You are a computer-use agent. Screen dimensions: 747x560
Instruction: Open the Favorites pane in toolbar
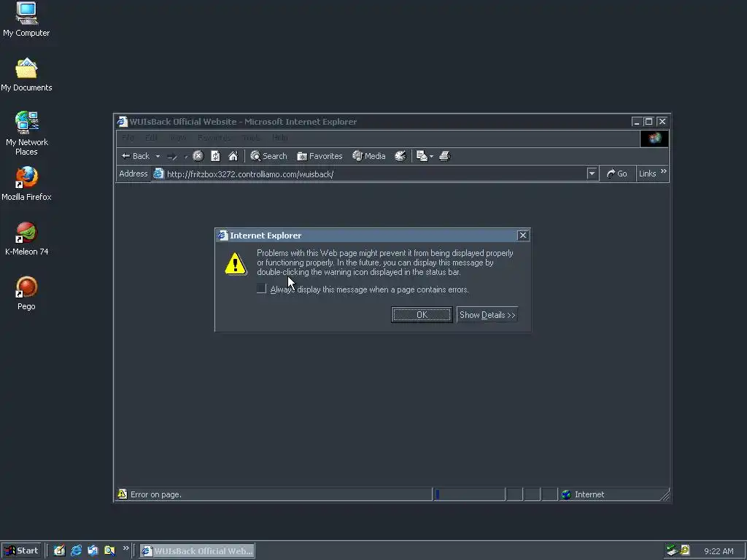pyautogui.click(x=320, y=156)
